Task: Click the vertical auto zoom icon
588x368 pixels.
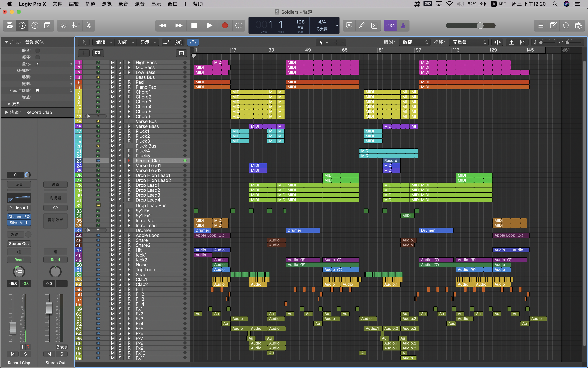Action: [x=511, y=42]
